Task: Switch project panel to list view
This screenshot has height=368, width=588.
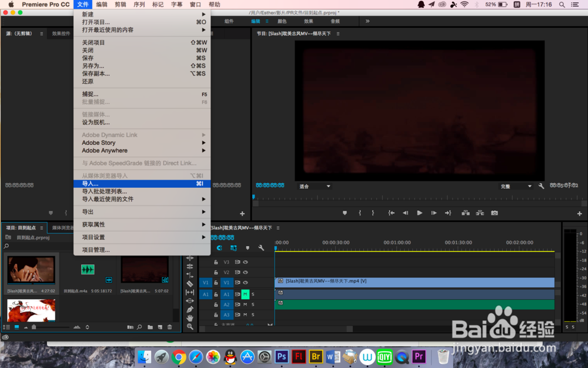Action: [6, 327]
